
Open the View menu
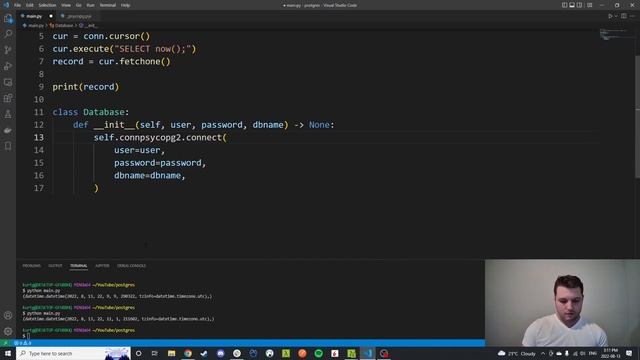tap(66, 5)
